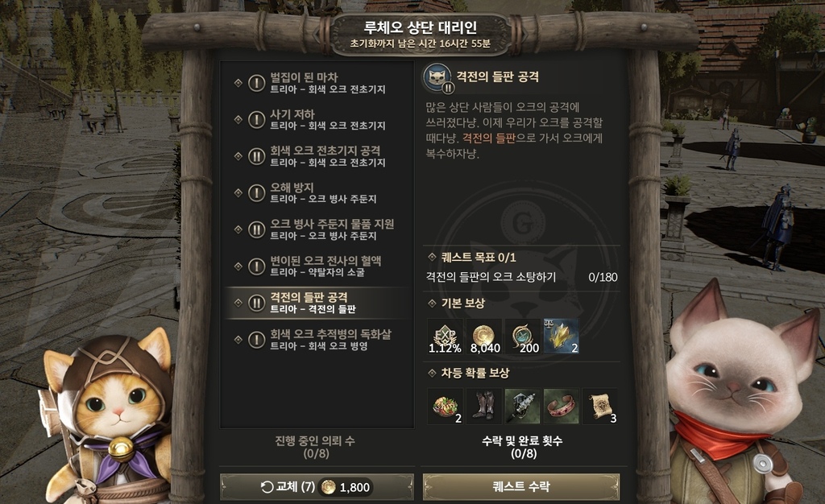Click the 교체 (7) 1,800 replace button
The image size is (825, 504).
click(317, 487)
